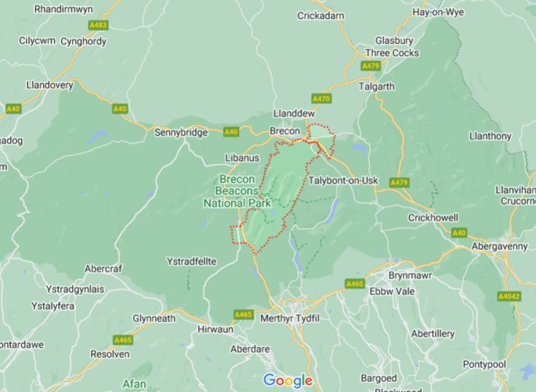Click the A470 road marker near Llanddew

click(321, 99)
